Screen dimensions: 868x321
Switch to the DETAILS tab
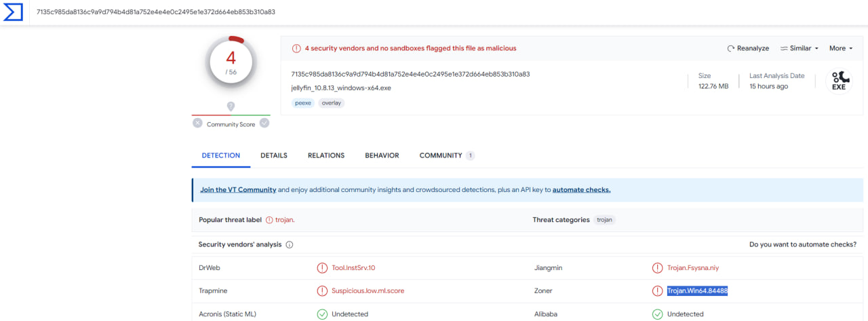pyautogui.click(x=274, y=155)
